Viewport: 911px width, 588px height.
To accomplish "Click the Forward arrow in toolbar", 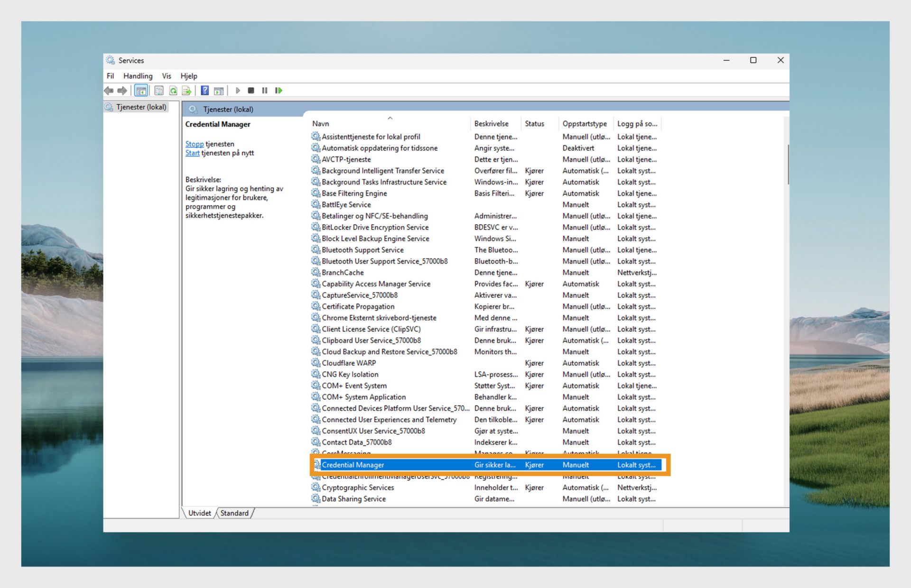I will (122, 91).
